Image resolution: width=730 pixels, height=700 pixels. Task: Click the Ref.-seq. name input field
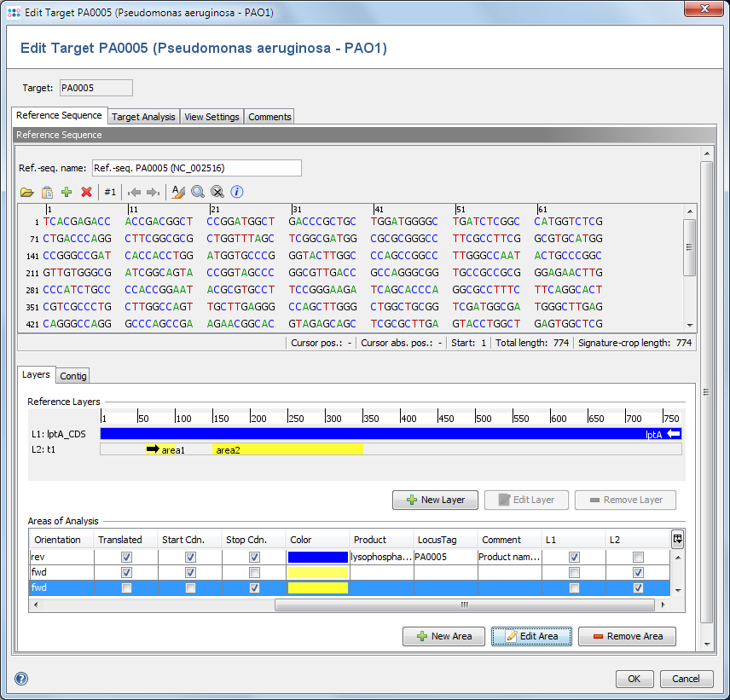[196, 168]
